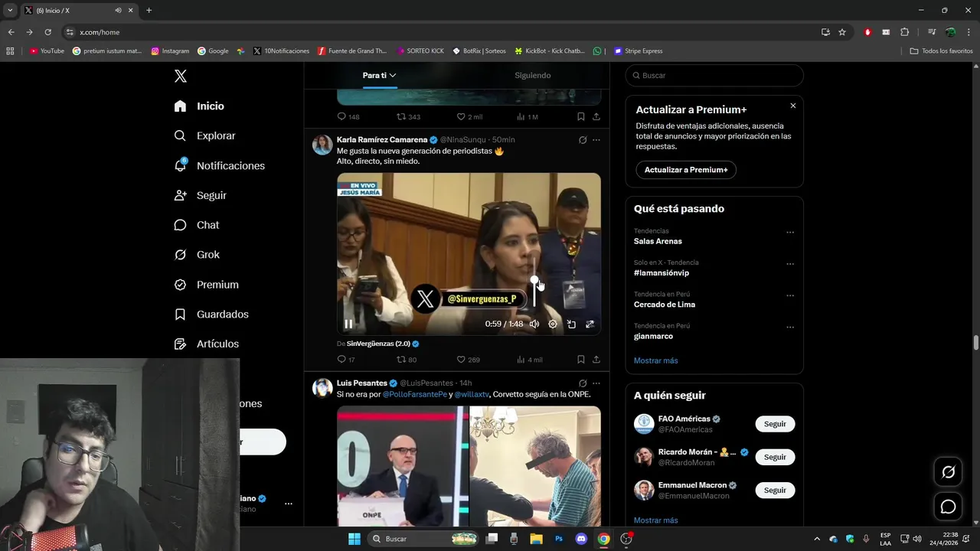Click the X logo above the sidebar

(181, 76)
